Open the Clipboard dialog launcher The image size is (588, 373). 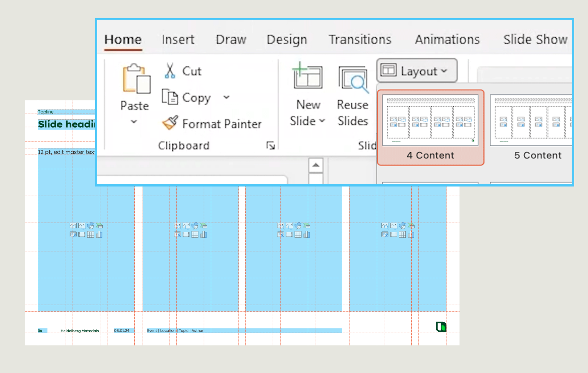coord(270,145)
